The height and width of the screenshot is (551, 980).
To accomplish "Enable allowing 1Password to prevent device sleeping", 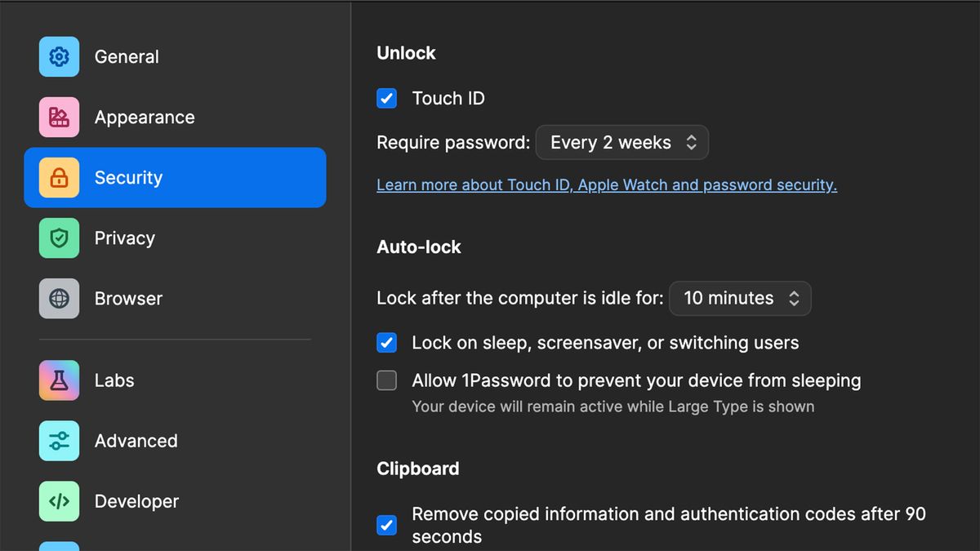I will pyautogui.click(x=386, y=380).
